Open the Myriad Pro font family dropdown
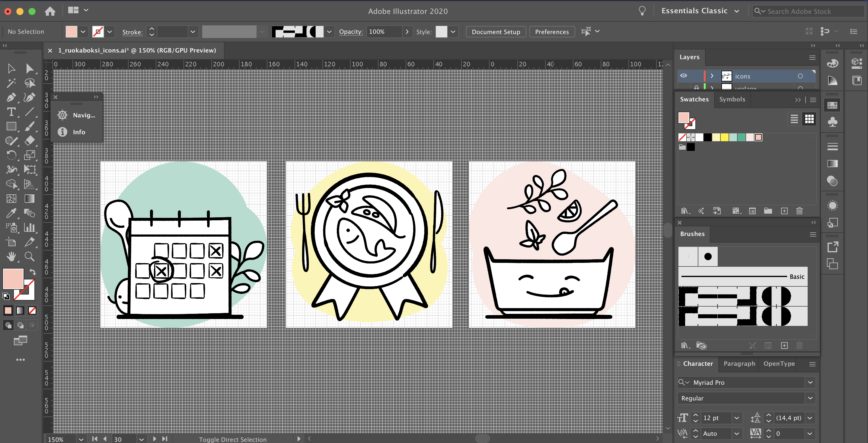The image size is (868, 443). click(x=810, y=382)
